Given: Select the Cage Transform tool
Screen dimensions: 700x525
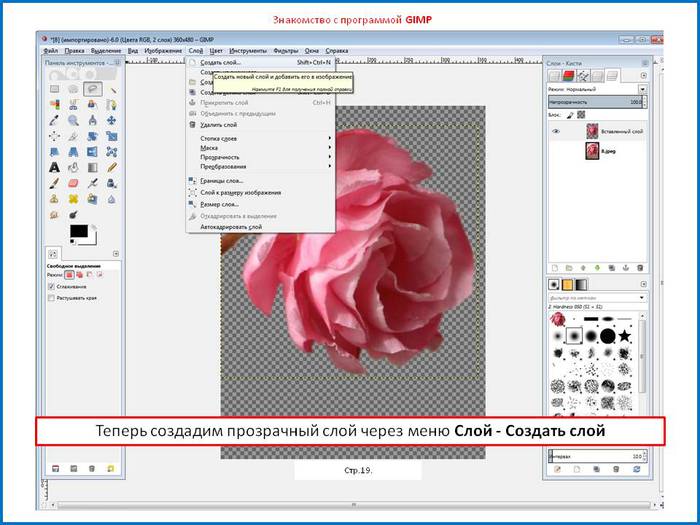Looking at the screenshot, I should click(x=112, y=152).
